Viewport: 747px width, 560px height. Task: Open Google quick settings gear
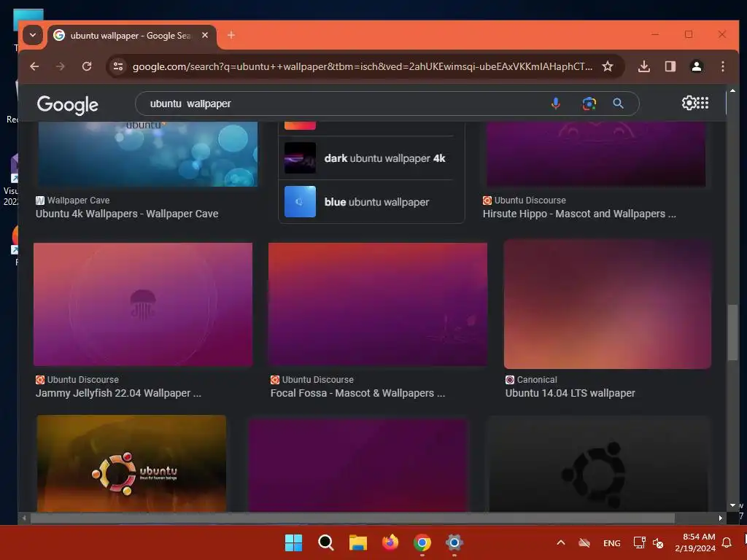689,102
